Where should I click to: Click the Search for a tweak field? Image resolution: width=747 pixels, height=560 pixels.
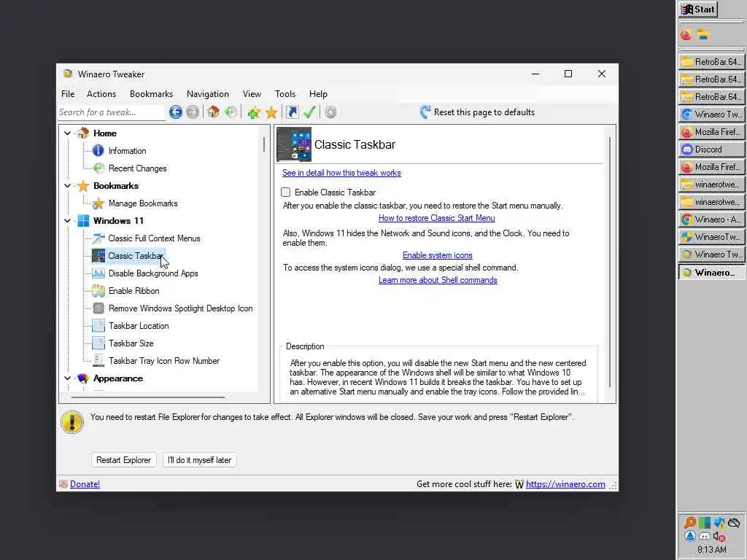click(112, 112)
